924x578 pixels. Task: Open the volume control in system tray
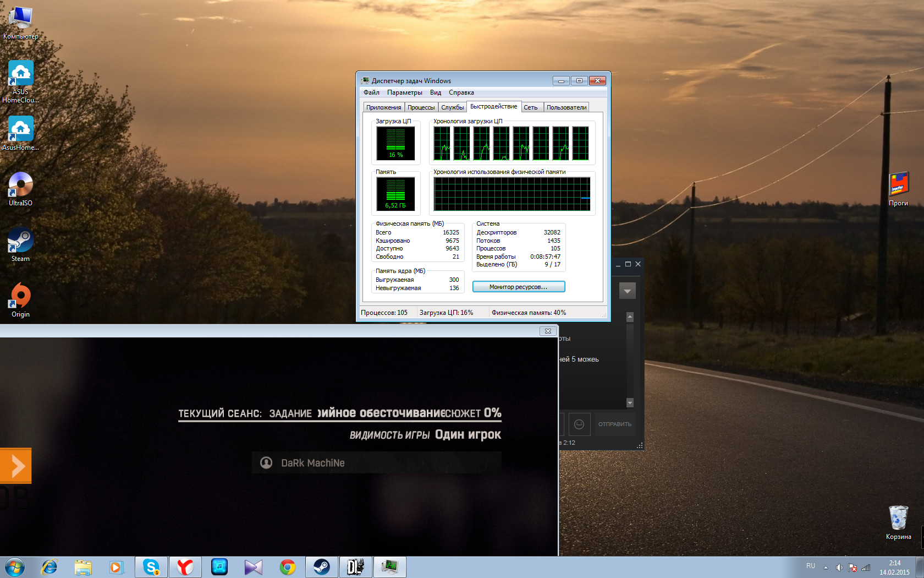(839, 568)
